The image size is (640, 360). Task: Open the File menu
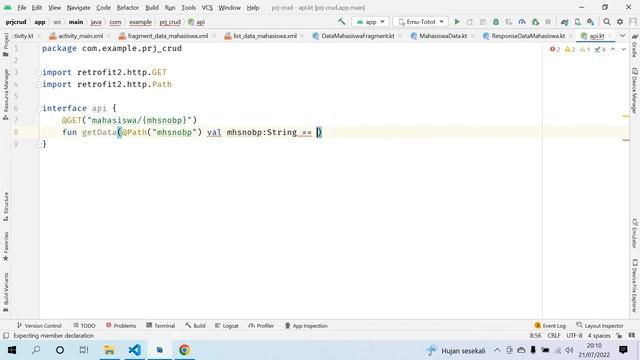tap(22, 7)
